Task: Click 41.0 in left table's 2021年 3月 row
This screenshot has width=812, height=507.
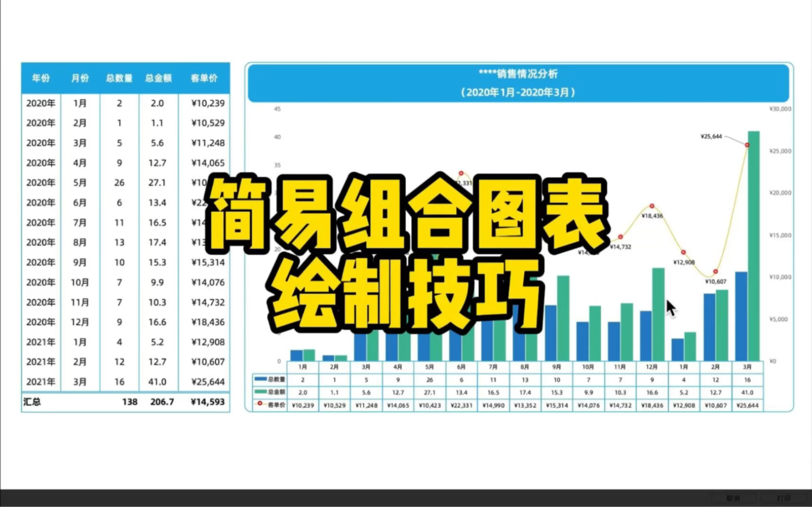Action: (157, 382)
